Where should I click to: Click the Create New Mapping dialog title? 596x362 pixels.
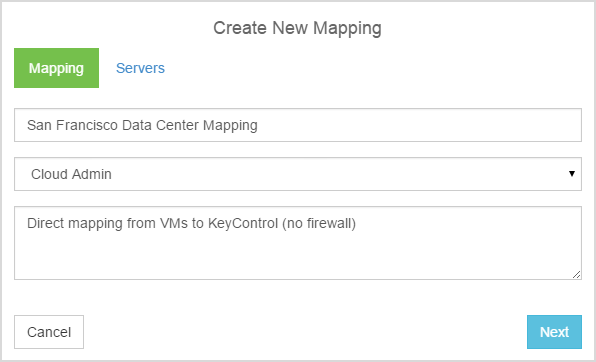tap(297, 28)
